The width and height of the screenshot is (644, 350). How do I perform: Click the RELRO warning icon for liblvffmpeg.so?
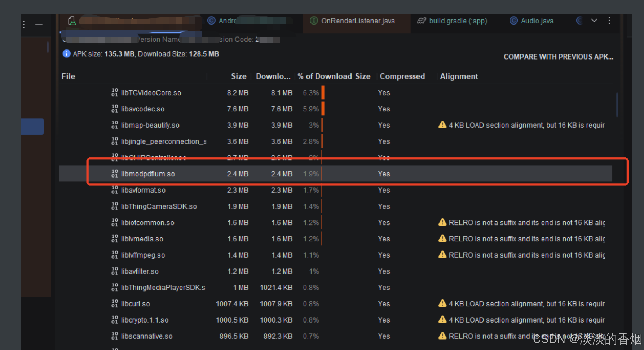click(442, 255)
